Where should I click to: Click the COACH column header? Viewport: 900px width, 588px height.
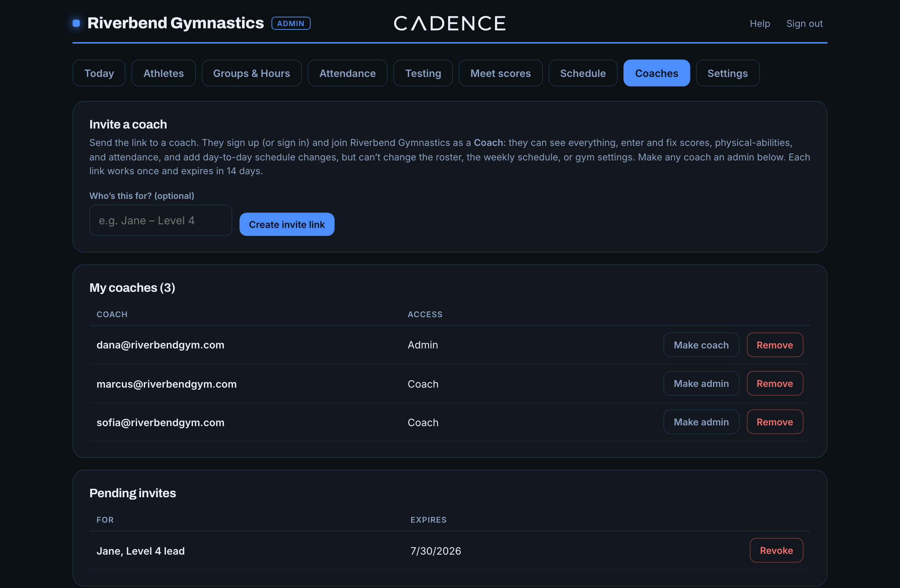[112, 314]
